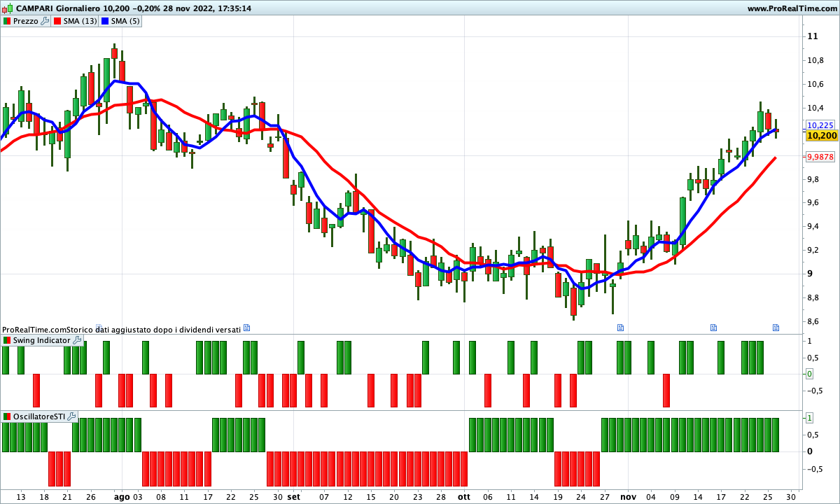Click the candlestick icon beside CAMPARI title
This screenshot has width=840, height=504.
click(7, 8)
